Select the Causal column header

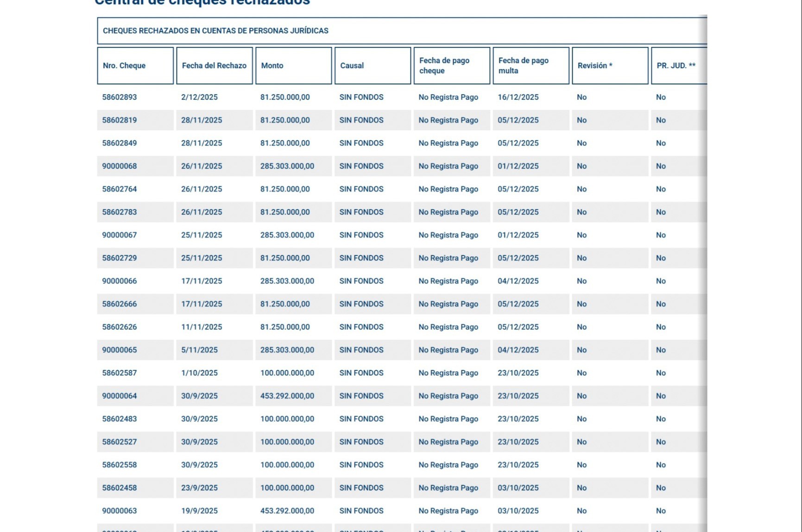[x=373, y=65]
